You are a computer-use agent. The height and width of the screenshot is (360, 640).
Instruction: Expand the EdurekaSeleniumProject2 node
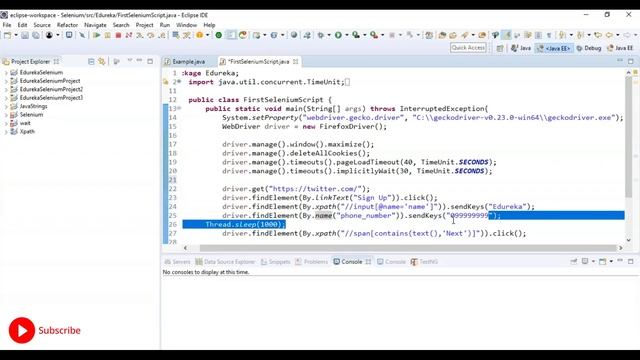pyautogui.click(x=6, y=89)
